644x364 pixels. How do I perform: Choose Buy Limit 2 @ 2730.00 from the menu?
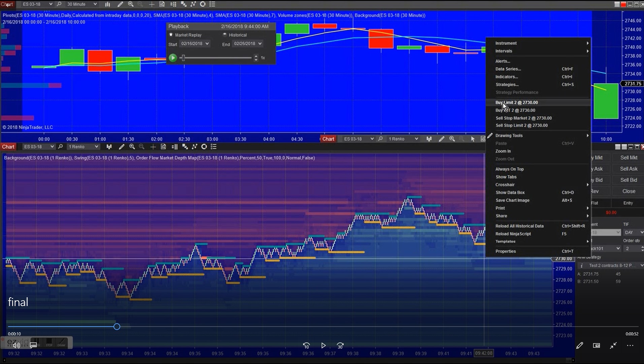pyautogui.click(x=538, y=102)
